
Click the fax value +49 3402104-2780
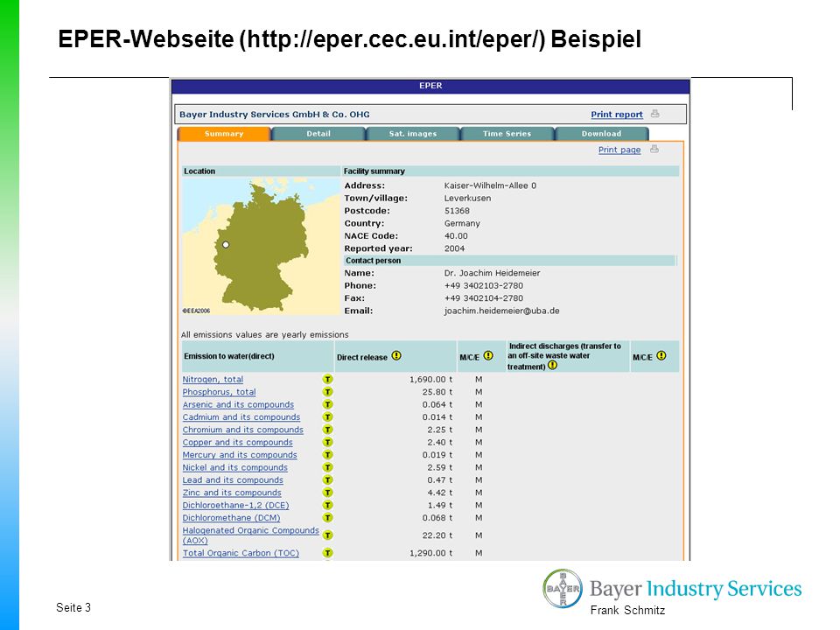[x=483, y=298]
